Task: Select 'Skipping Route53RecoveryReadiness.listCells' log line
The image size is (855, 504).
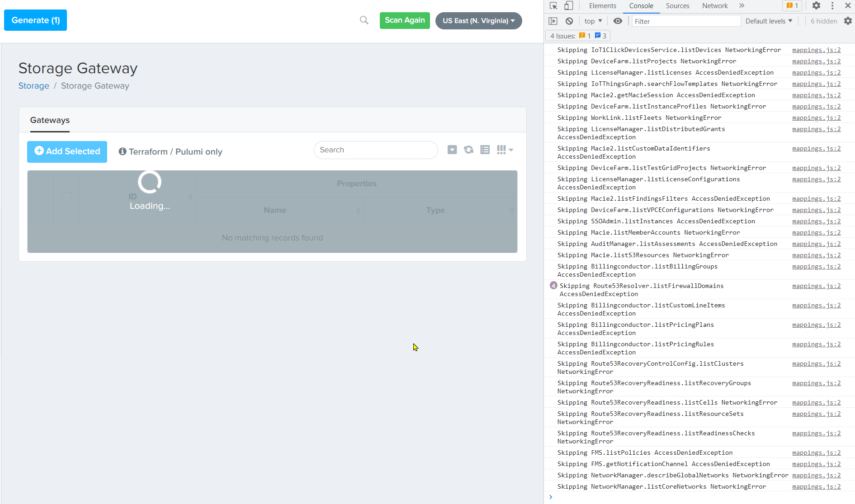Action: [x=667, y=403]
